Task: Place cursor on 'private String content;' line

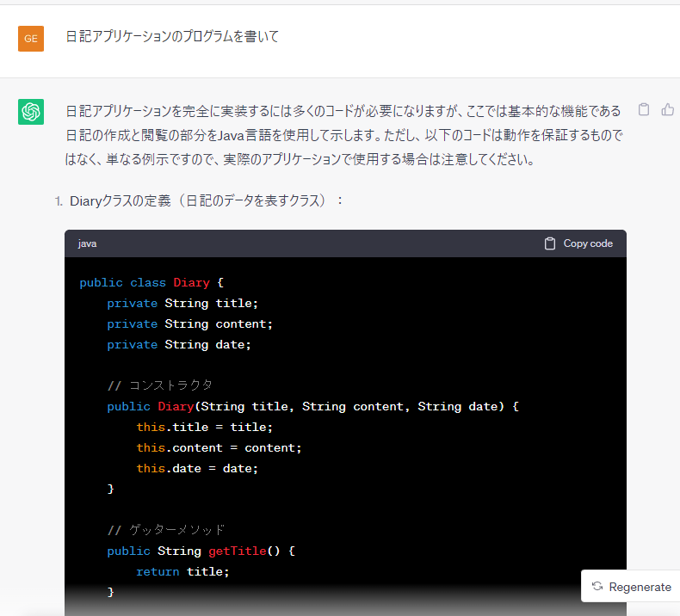Action: (189, 323)
